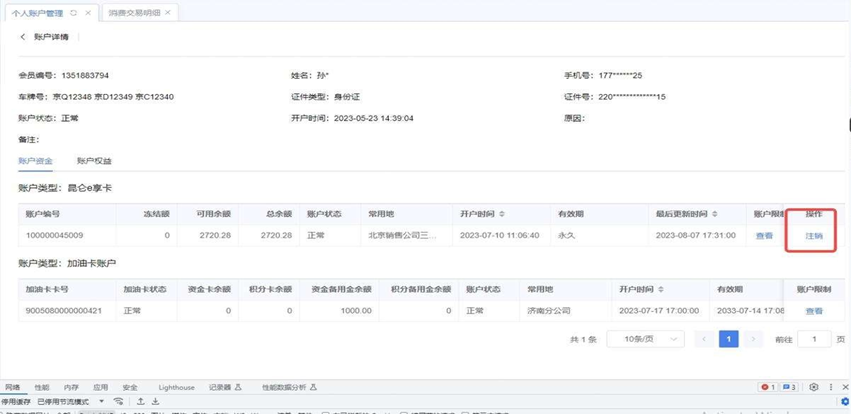Click 查看 link in 加油卡账户 row

(814, 311)
